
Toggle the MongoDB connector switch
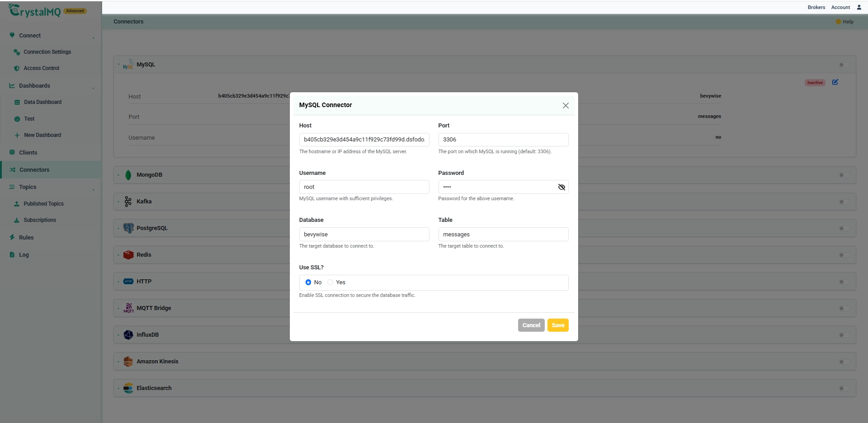coord(844,175)
